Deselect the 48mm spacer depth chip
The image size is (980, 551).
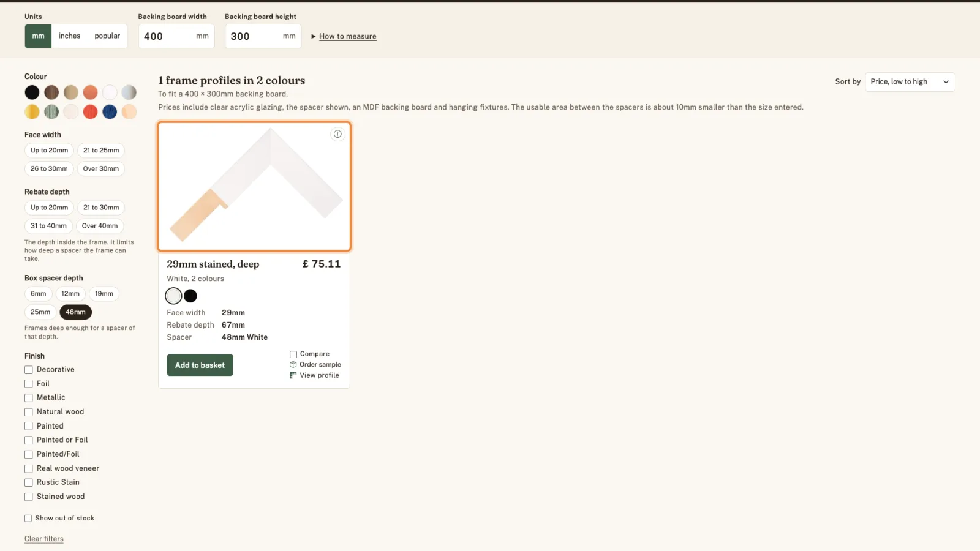point(75,312)
